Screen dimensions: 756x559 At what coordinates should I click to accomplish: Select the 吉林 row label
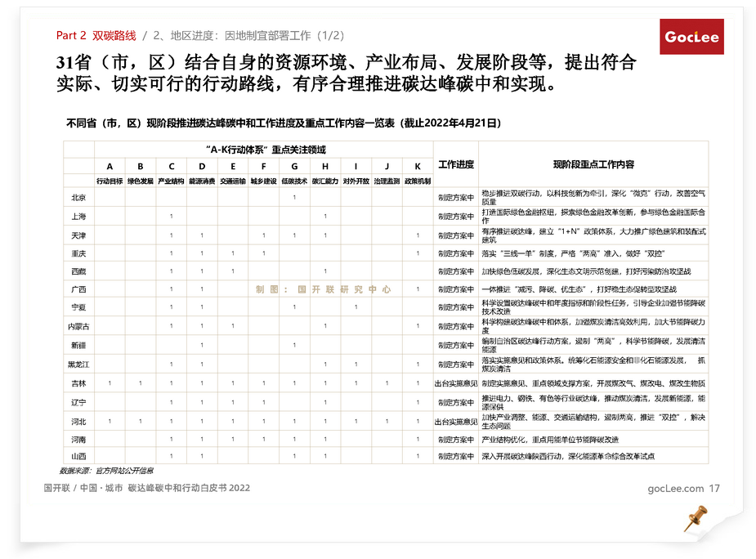[x=78, y=383]
